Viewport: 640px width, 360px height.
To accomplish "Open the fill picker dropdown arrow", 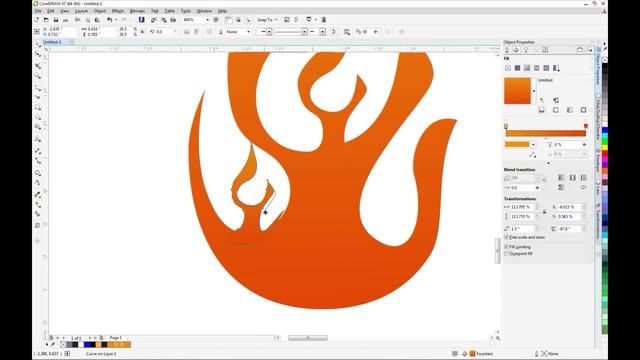I will tap(533, 91).
